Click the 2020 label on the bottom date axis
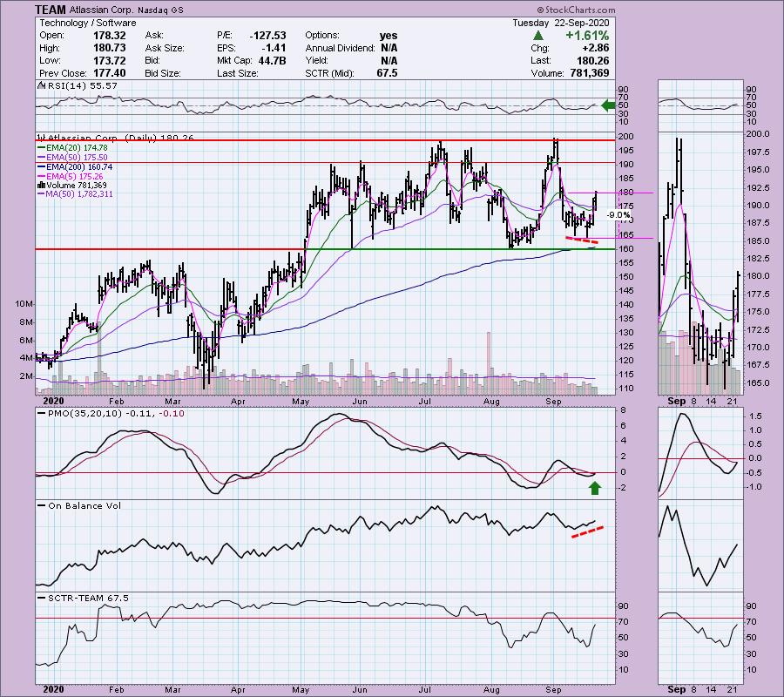This screenshot has height=697, width=784. [x=53, y=689]
